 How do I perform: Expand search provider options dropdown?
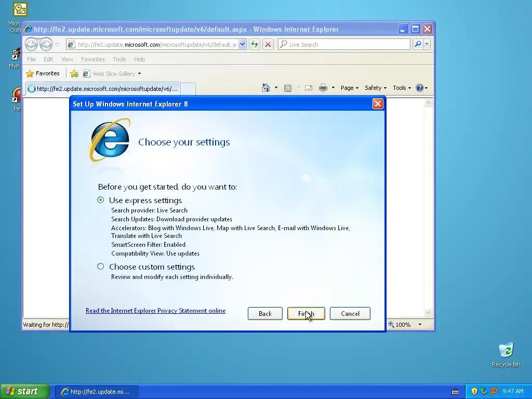pos(427,44)
